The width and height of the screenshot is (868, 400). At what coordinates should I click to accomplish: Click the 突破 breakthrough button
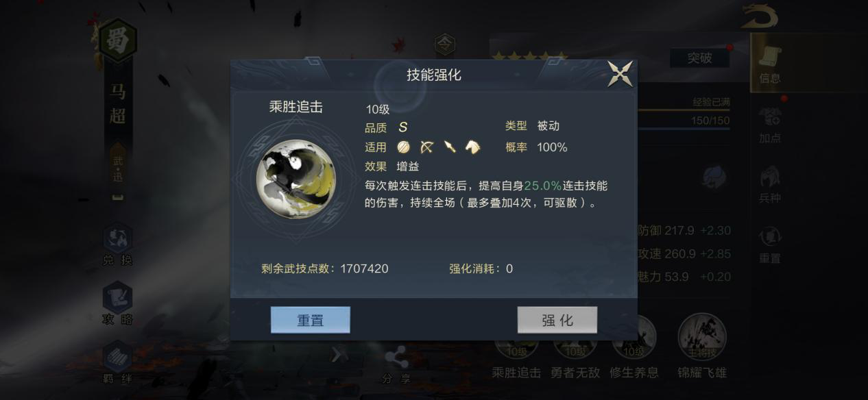click(x=699, y=58)
